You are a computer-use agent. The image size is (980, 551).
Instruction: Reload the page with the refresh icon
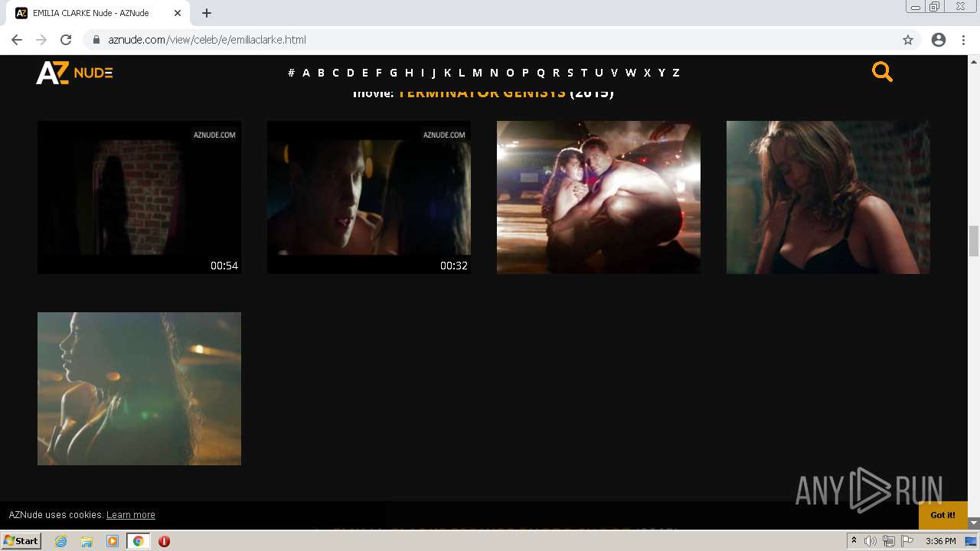66,40
